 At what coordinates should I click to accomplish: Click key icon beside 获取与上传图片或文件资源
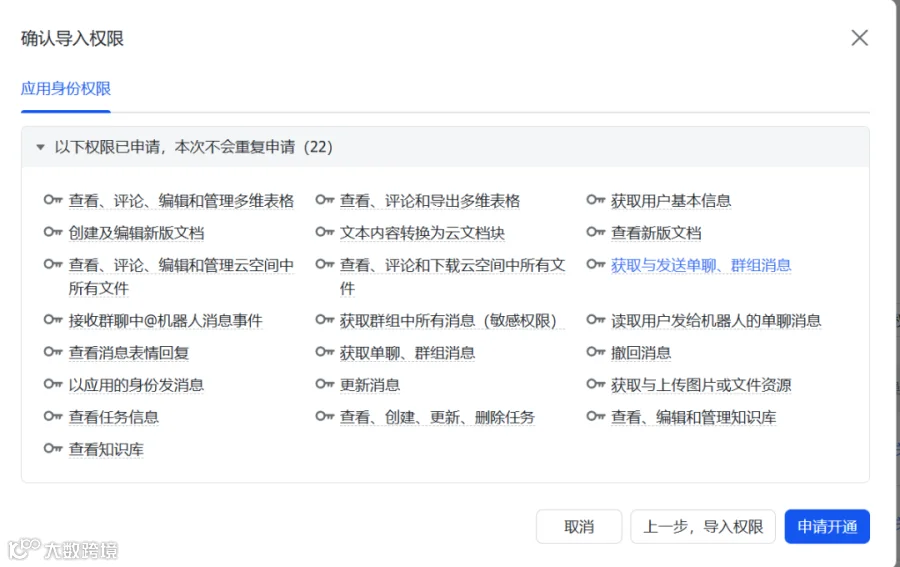(x=595, y=383)
